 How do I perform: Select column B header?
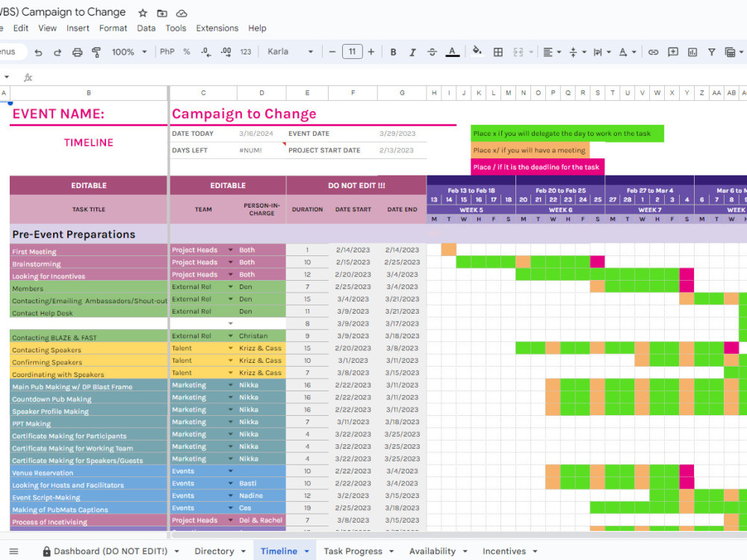[89, 93]
